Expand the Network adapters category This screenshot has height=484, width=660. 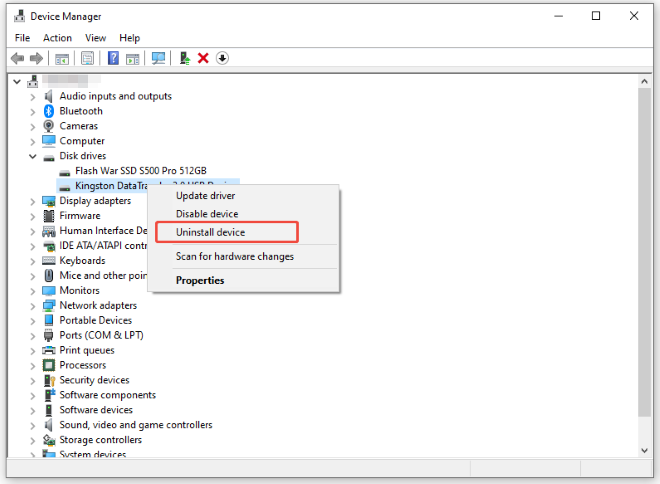[x=33, y=305]
